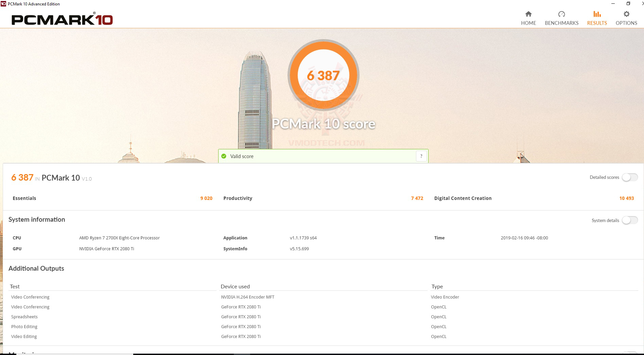Open the Options gear icon
This screenshot has height=355, width=644.
[x=626, y=14]
